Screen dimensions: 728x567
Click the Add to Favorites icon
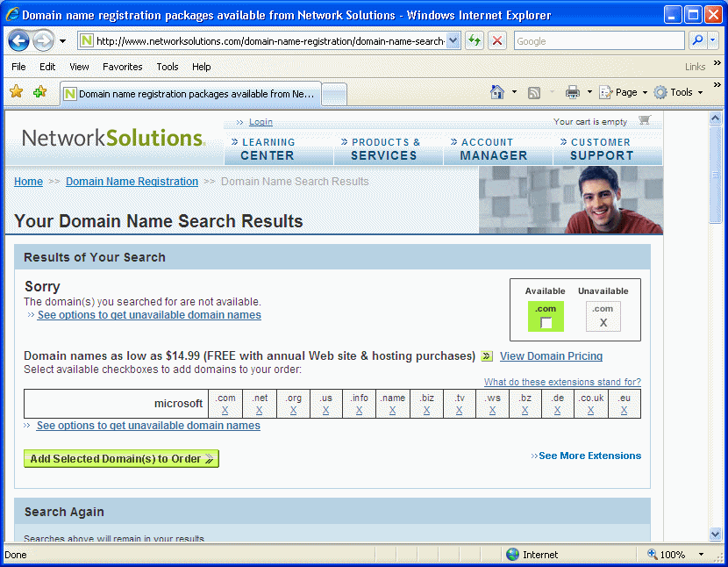(40, 91)
